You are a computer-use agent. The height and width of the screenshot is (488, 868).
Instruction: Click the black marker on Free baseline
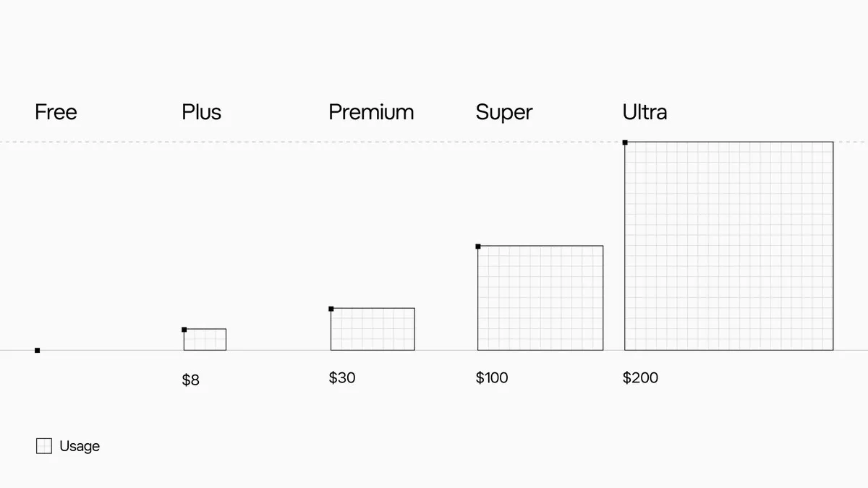click(38, 351)
